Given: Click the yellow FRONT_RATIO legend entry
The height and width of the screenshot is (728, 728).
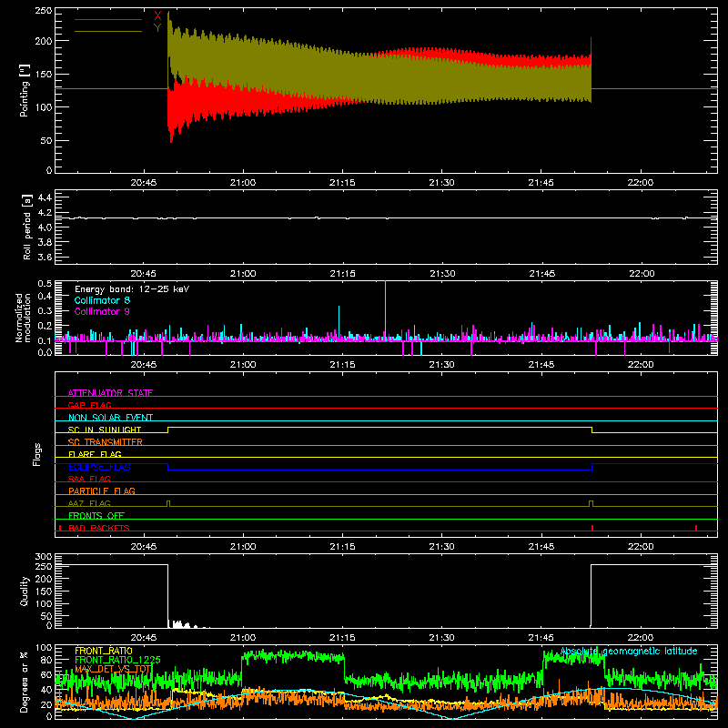Looking at the screenshot, I should [104, 651].
